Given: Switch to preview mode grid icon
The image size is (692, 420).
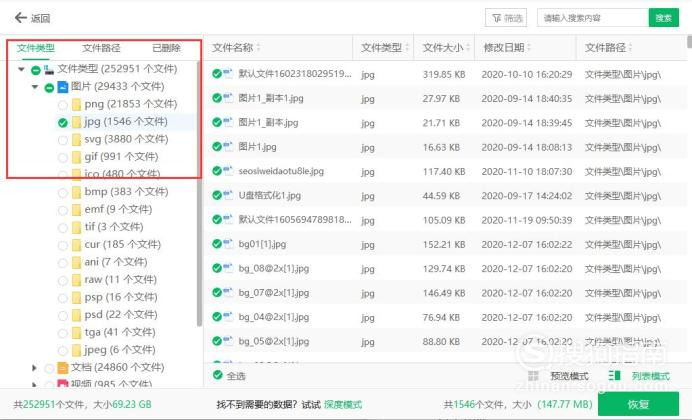Looking at the screenshot, I should click(x=532, y=376).
